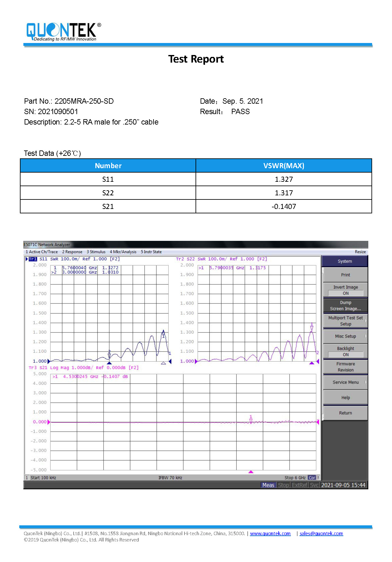Click marker 1 on S22 trace peak
This screenshot has width=392, height=562.
click(x=312, y=327)
